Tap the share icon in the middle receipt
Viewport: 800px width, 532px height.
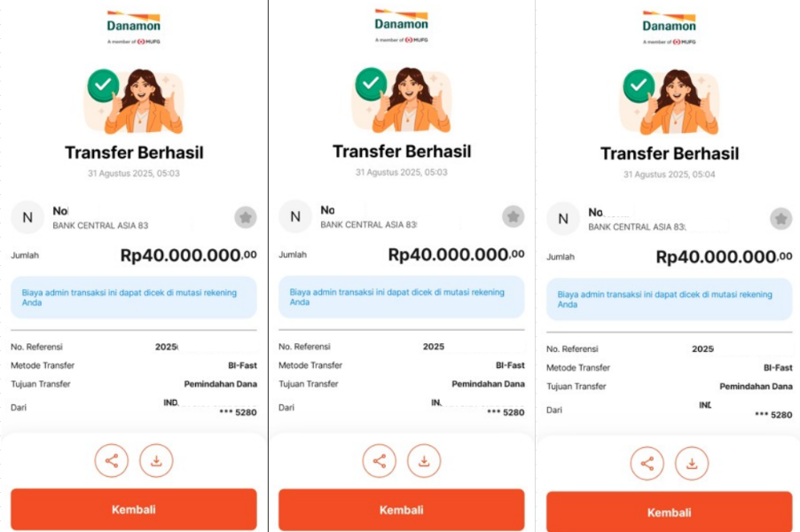[379, 461]
